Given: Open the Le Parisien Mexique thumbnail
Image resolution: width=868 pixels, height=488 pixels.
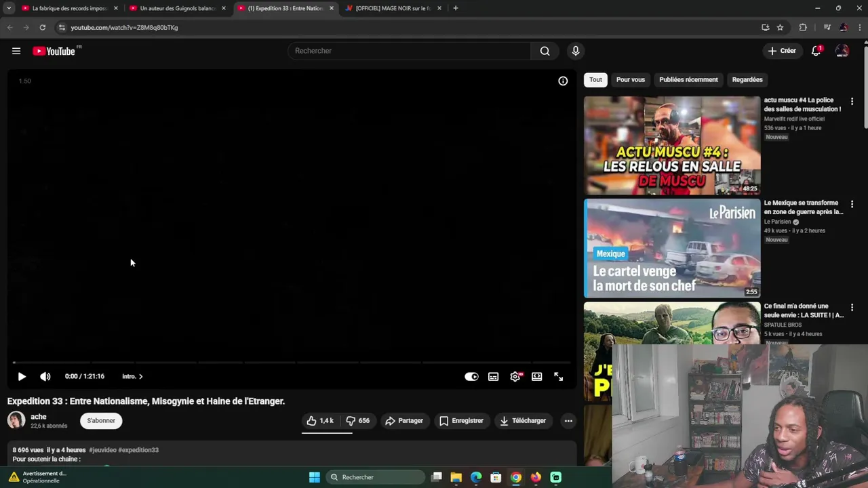Looking at the screenshot, I should click(x=672, y=249).
